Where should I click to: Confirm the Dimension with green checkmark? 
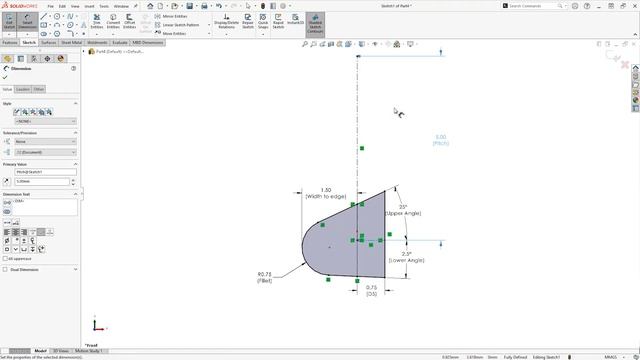[5, 77]
